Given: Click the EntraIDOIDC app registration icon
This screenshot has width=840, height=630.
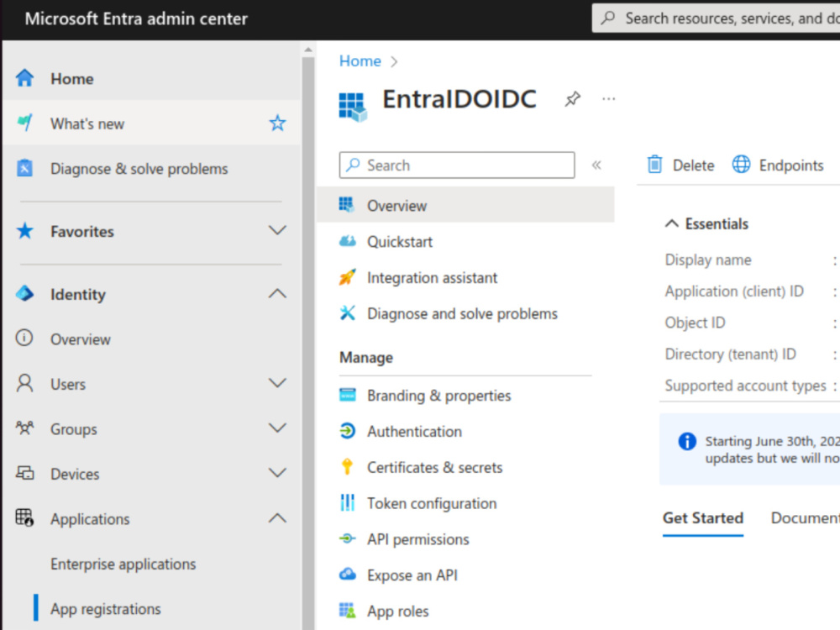Looking at the screenshot, I should pos(353,106).
